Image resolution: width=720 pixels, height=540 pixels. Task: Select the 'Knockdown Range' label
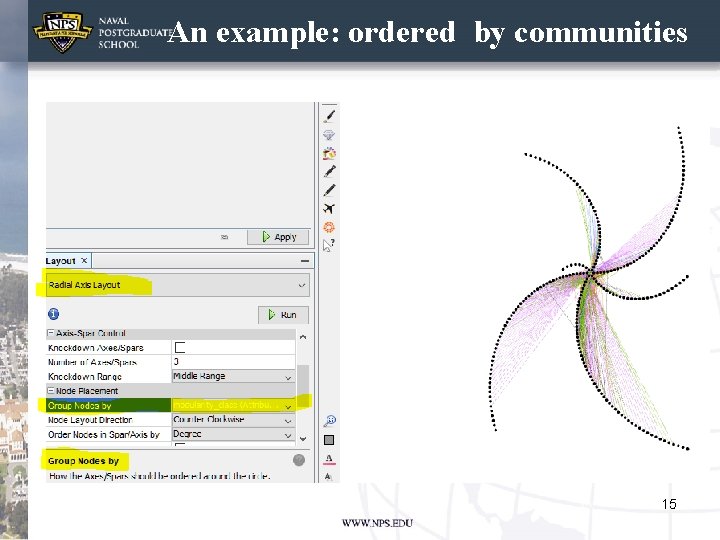coord(85,377)
